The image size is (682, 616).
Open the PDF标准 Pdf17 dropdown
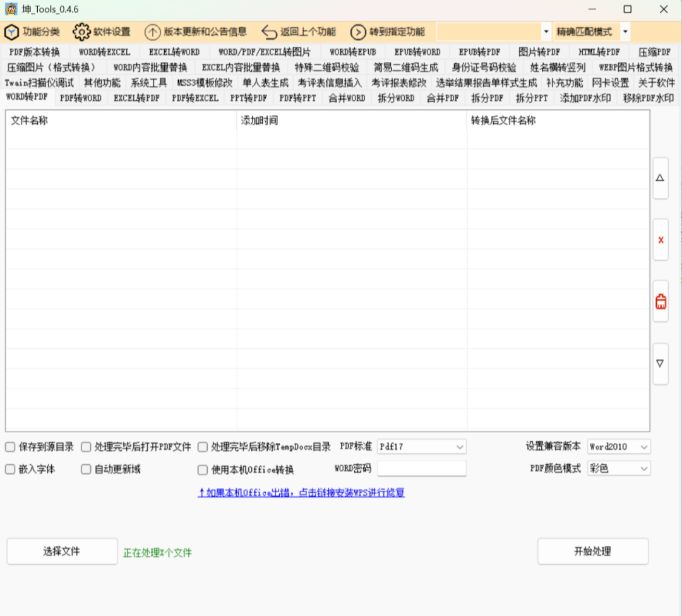(422, 447)
